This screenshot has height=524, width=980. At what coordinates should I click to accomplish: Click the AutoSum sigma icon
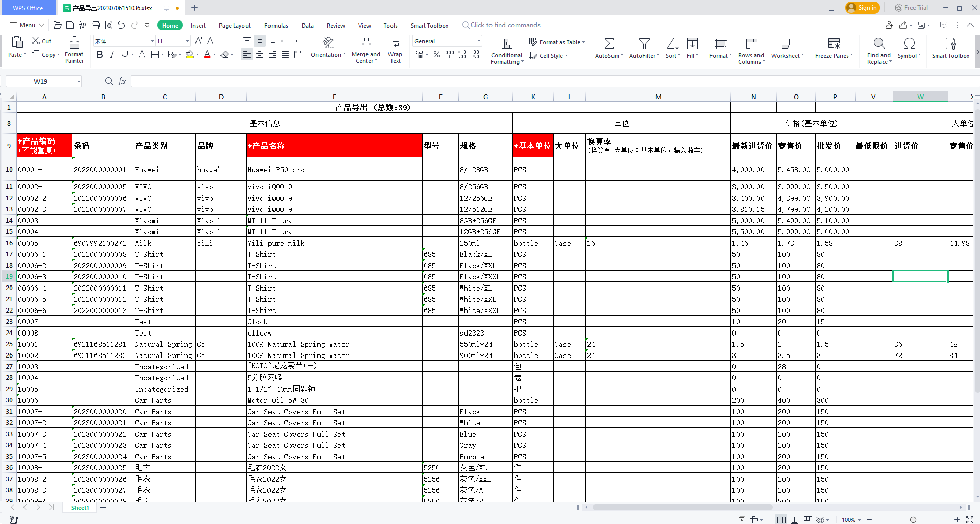click(609, 44)
